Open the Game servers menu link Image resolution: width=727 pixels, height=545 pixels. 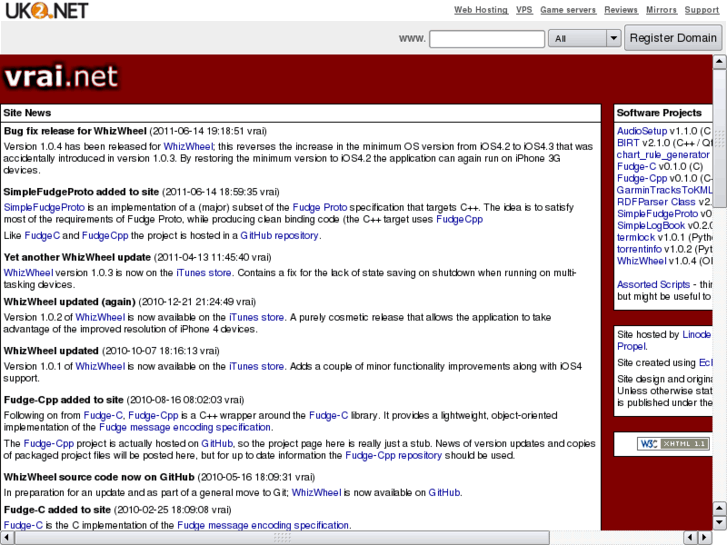point(568,10)
